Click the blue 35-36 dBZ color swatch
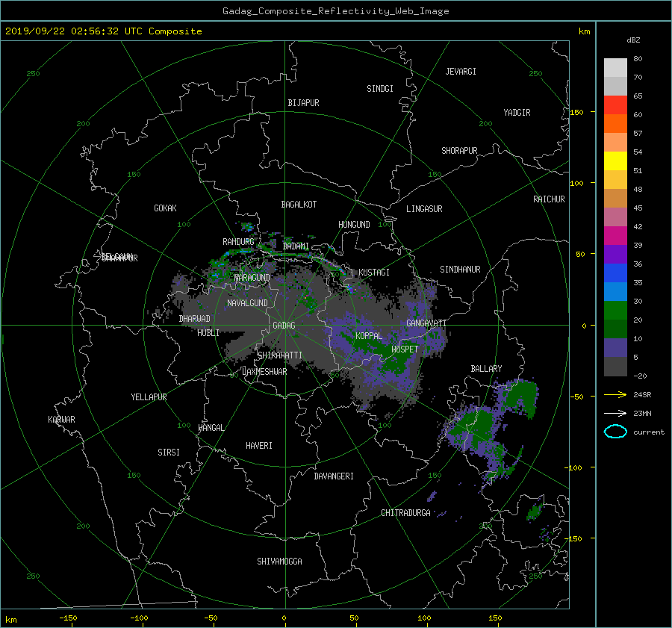The image size is (672, 628). click(615, 273)
